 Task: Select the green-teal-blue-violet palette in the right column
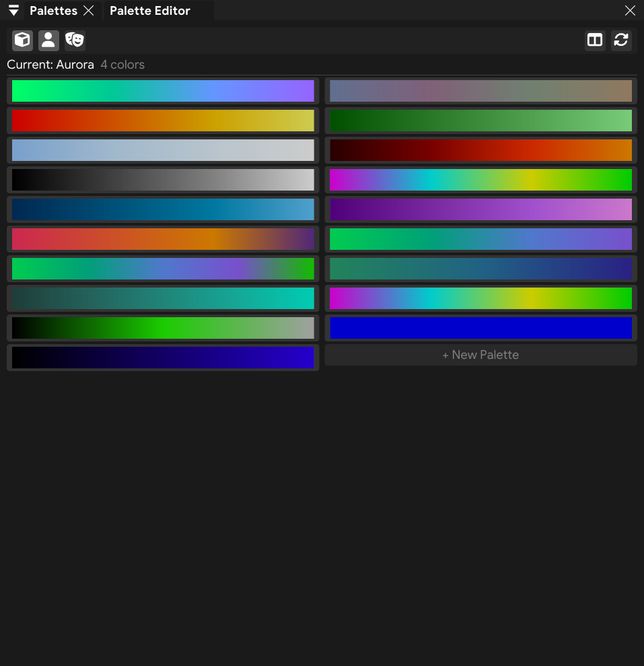click(x=481, y=238)
